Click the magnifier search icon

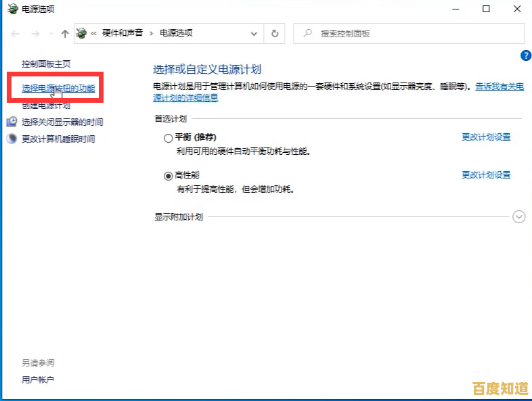[307, 33]
